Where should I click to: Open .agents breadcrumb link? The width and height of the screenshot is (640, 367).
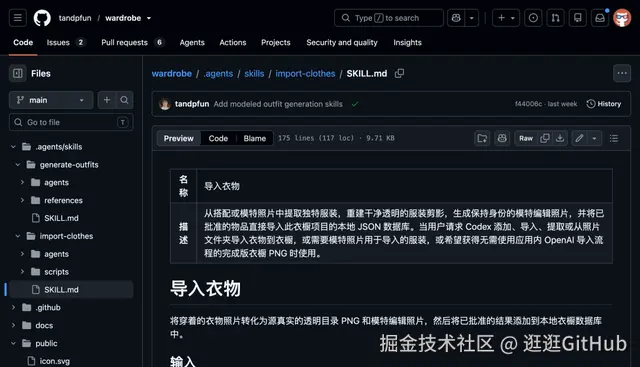click(218, 73)
